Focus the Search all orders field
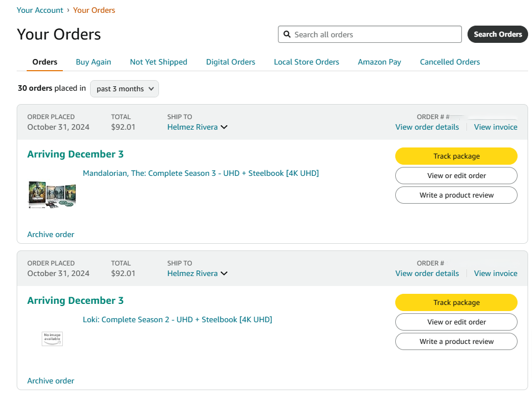 370,35
